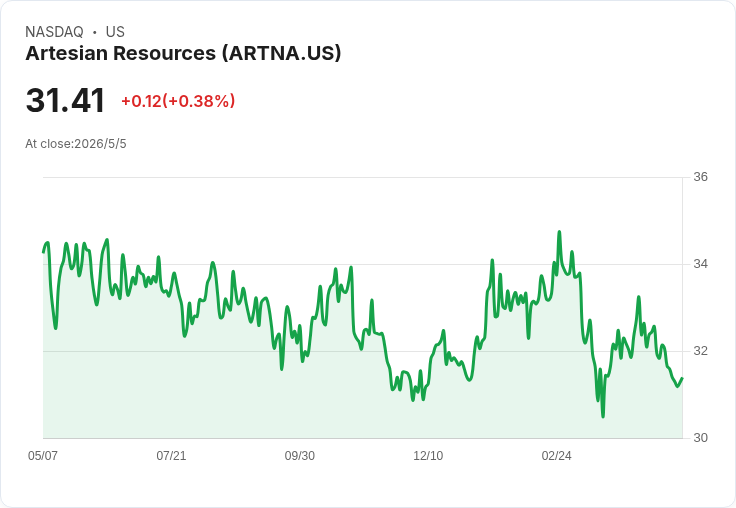The height and width of the screenshot is (508, 736).
Task: Select the At close:2026/5/5 timestamp
Action: pos(76,144)
